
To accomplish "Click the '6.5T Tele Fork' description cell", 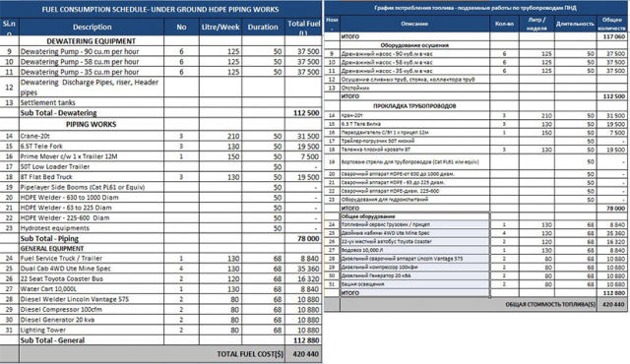I will click(92, 146).
